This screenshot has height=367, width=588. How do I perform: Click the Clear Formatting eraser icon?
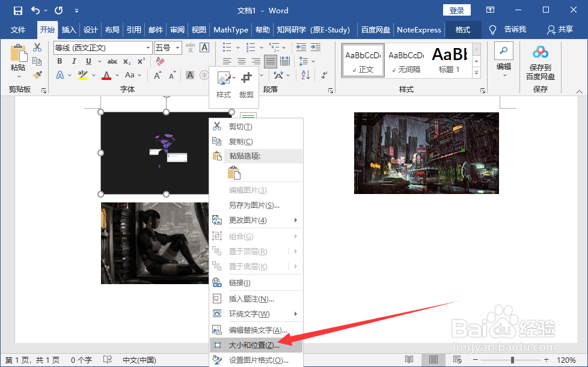(160, 61)
